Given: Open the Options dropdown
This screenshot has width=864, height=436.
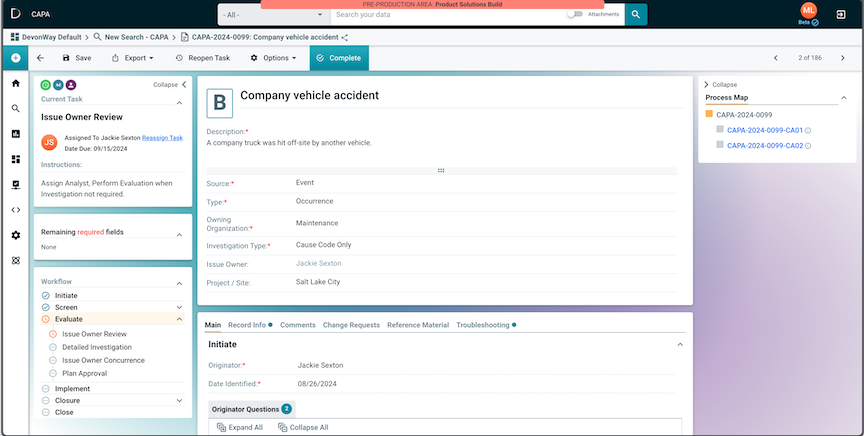Looking at the screenshot, I should coord(273,58).
